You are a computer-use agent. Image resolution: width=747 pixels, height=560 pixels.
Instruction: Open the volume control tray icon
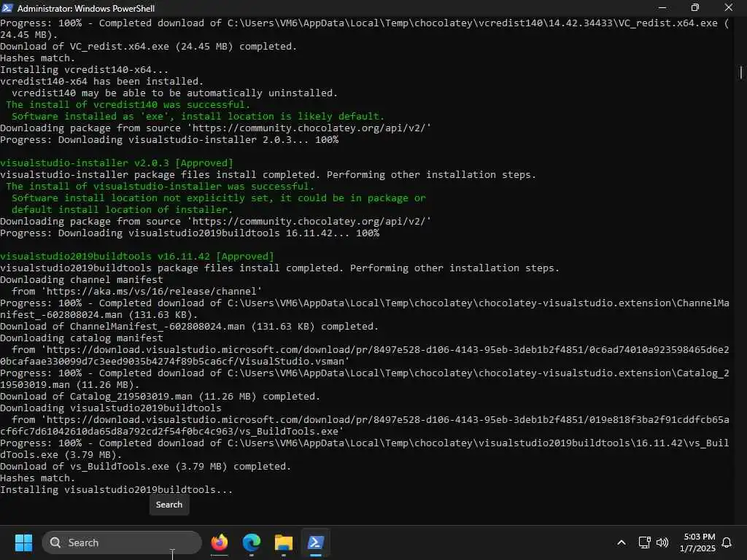point(662,542)
